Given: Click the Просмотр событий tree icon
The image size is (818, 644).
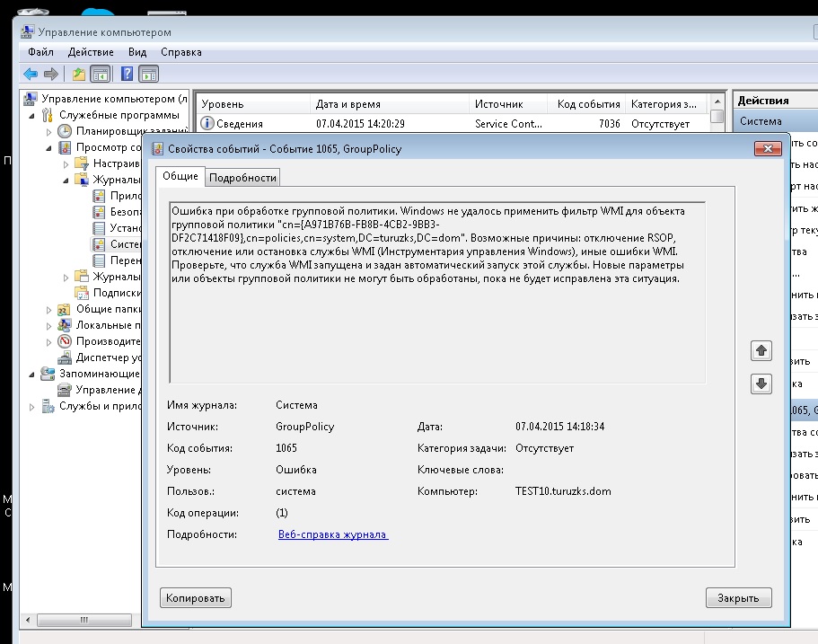Looking at the screenshot, I should [65, 147].
